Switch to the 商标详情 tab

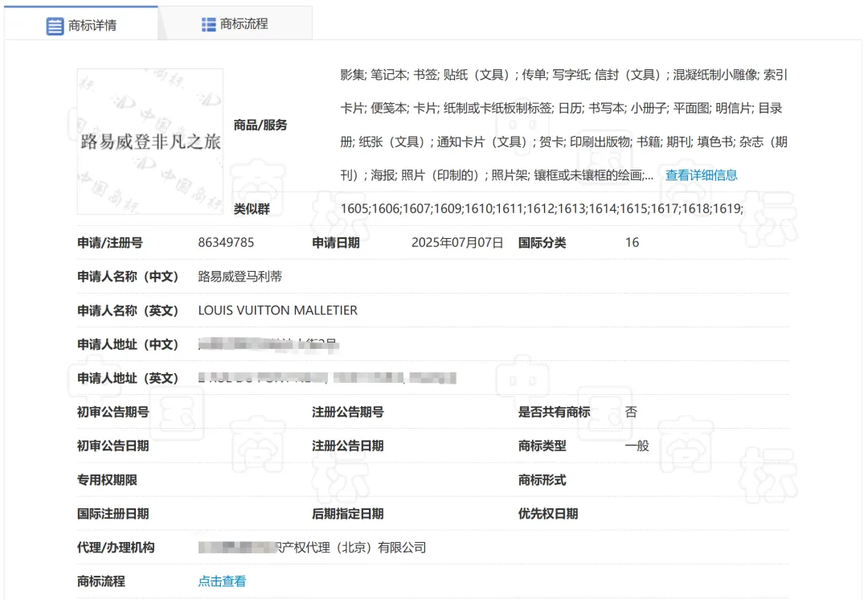coord(81,24)
